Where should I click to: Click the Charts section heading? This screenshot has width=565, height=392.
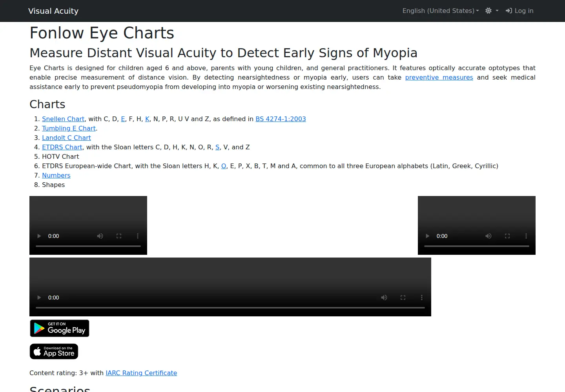coord(47,104)
